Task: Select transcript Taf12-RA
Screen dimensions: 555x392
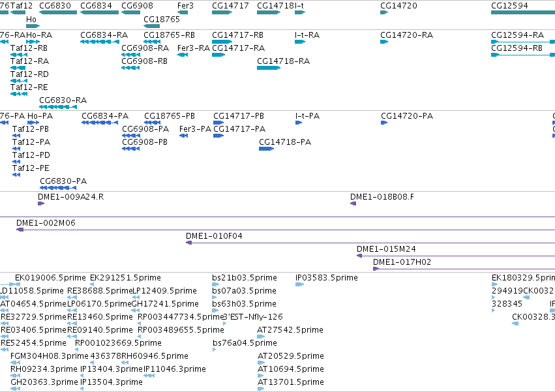Action: click(29, 61)
